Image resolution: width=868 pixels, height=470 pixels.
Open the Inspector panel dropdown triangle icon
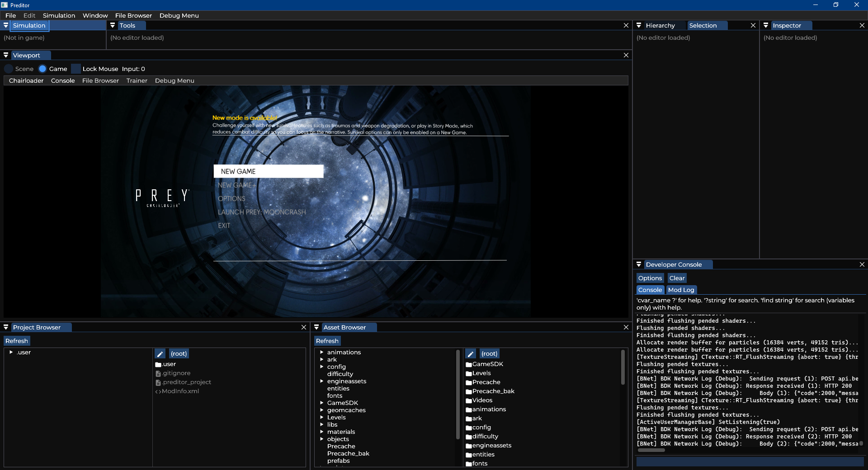point(766,25)
